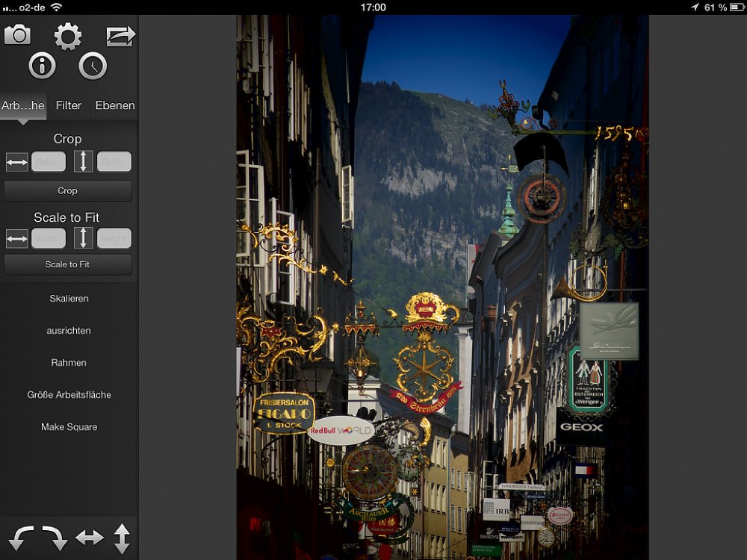747x560 pixels.
Task: Tap the location services arrow icon
Action: coord(695,7)
